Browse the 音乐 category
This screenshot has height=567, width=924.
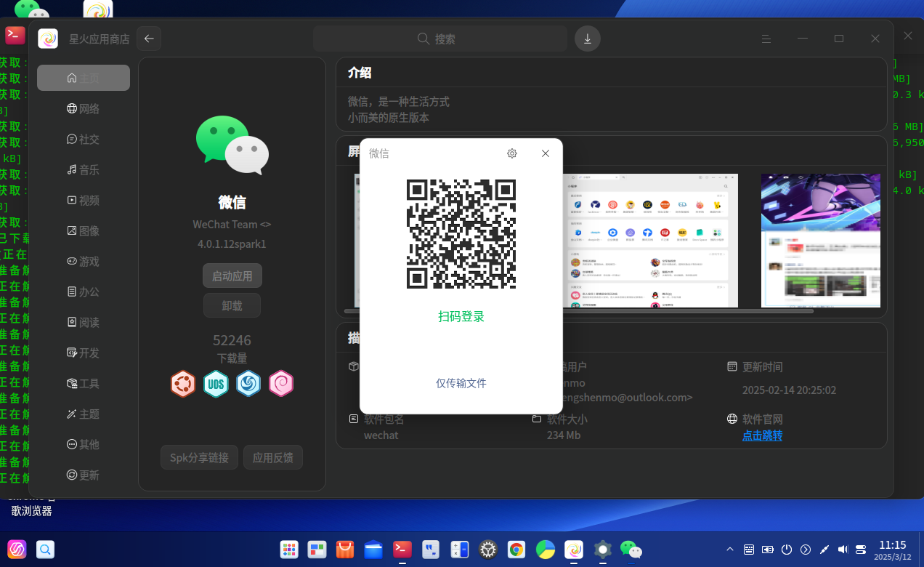[84, 169]
